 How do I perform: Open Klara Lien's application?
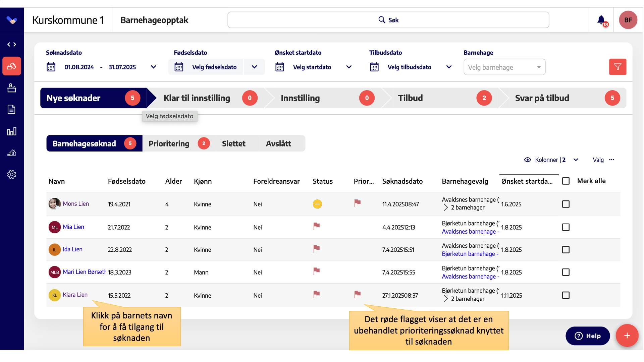pos(75,295)
